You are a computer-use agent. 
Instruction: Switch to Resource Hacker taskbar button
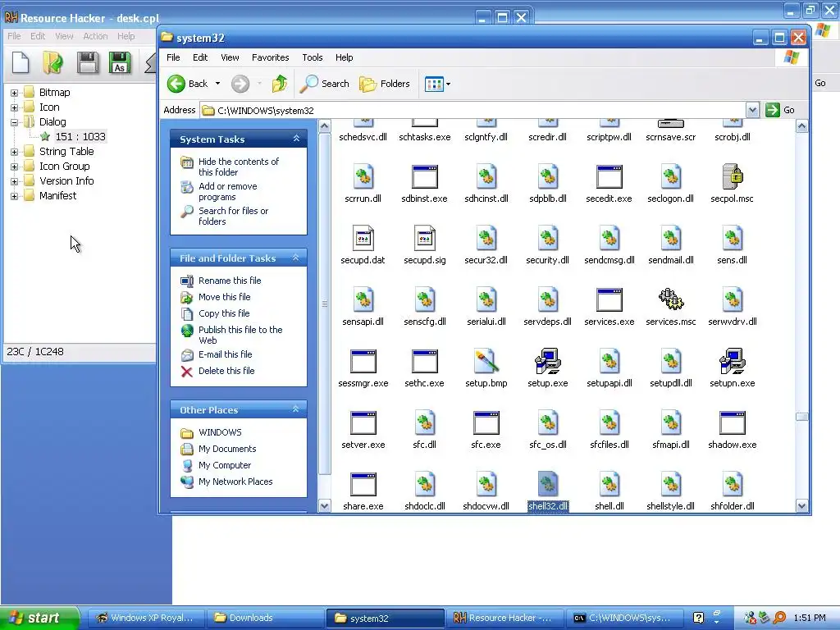tap(505, 618)
